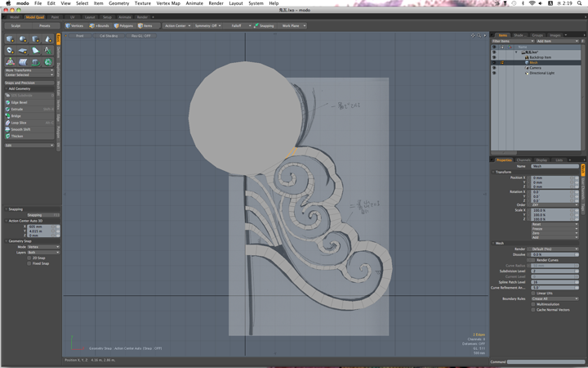Click the Front viewport view button
The width and height of the screenshot is (588, 368).
(x=79, y=36)
